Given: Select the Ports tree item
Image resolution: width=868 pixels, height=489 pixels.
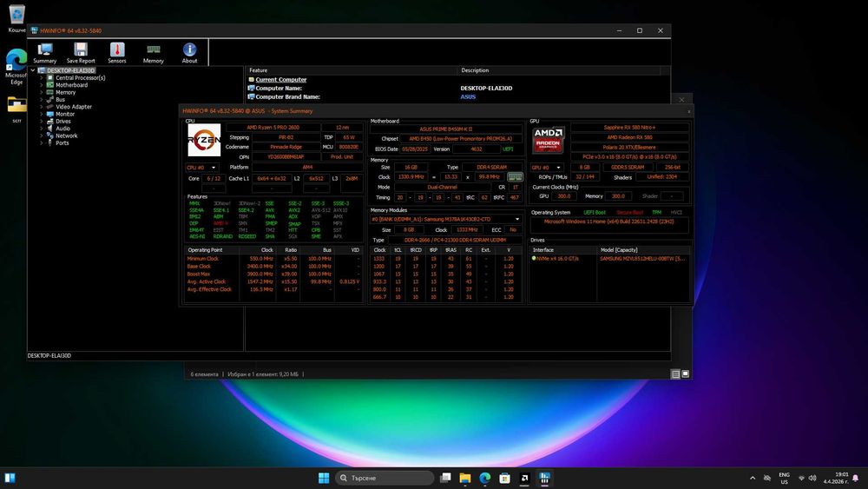Looking at the screenshot, I should point(62,142).
